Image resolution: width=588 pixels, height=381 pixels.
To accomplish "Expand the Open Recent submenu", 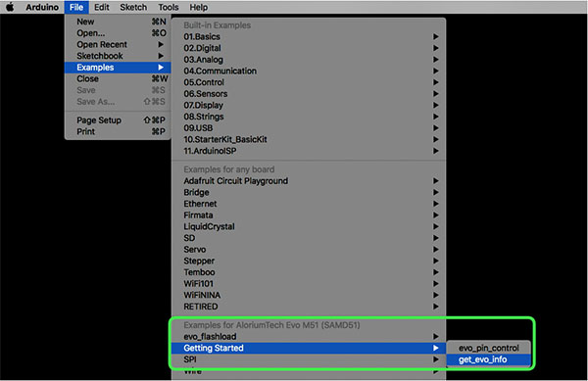I will (x=118, y=45).
